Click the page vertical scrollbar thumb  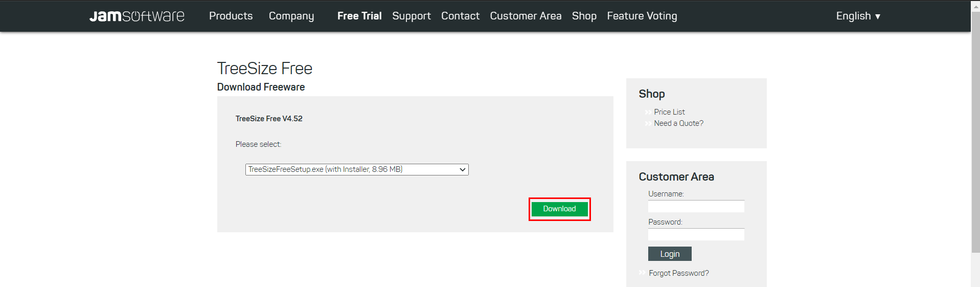click(975, 133)
